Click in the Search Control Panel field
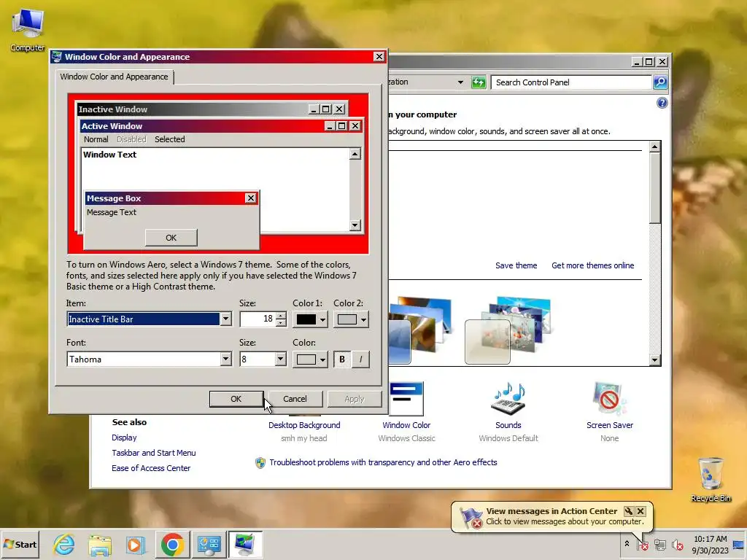 point(572,82)
